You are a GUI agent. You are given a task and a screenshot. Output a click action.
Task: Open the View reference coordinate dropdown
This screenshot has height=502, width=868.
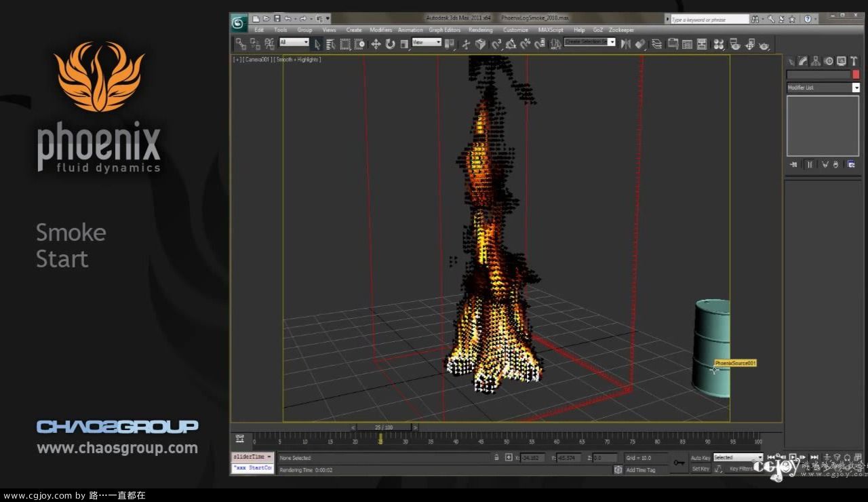coord(427,42)
